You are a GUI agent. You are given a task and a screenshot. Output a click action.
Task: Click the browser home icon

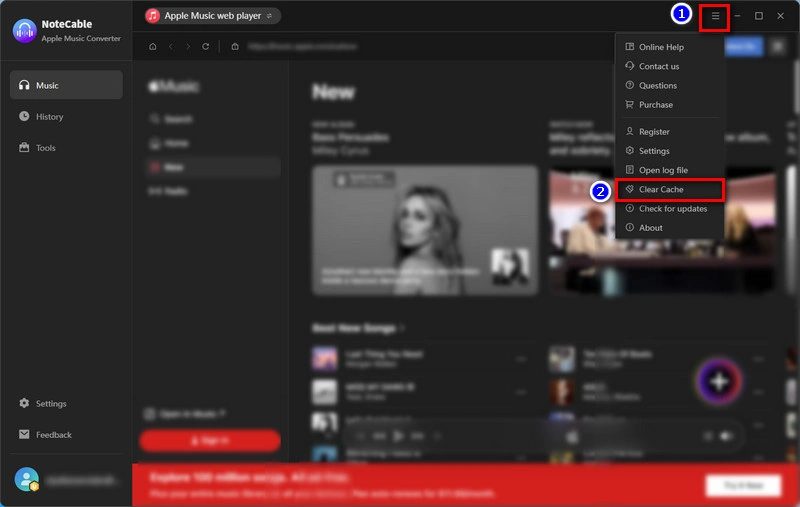153,46
